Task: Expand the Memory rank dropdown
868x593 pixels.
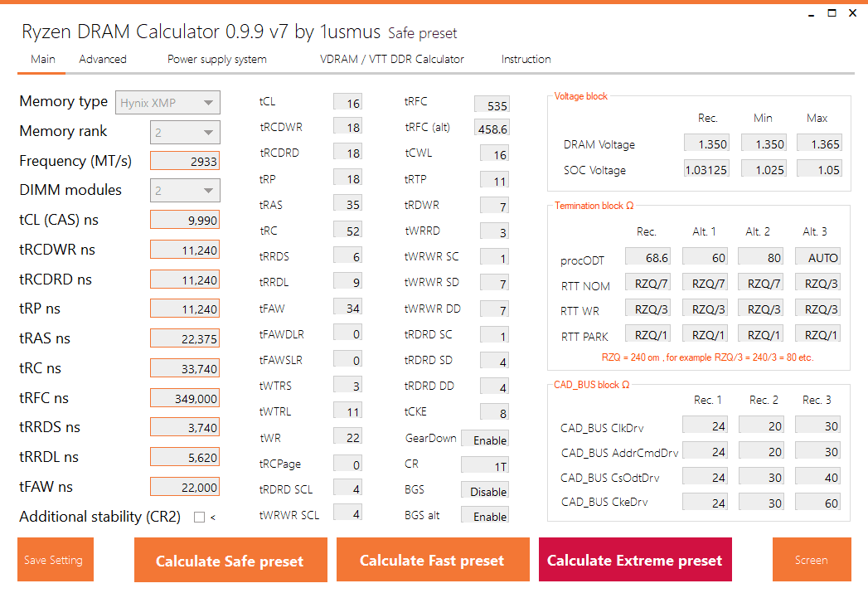Action: coord(185,133)
